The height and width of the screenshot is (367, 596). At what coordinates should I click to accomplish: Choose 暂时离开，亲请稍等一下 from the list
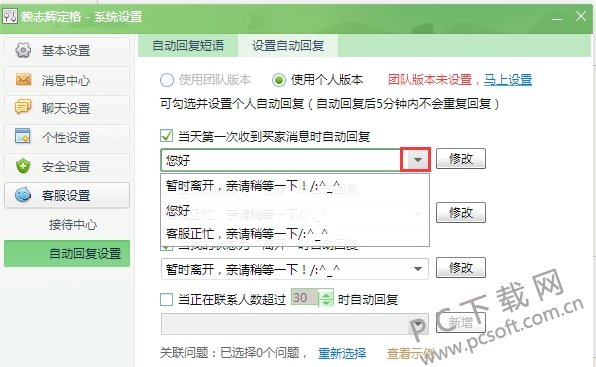point(295,186)
